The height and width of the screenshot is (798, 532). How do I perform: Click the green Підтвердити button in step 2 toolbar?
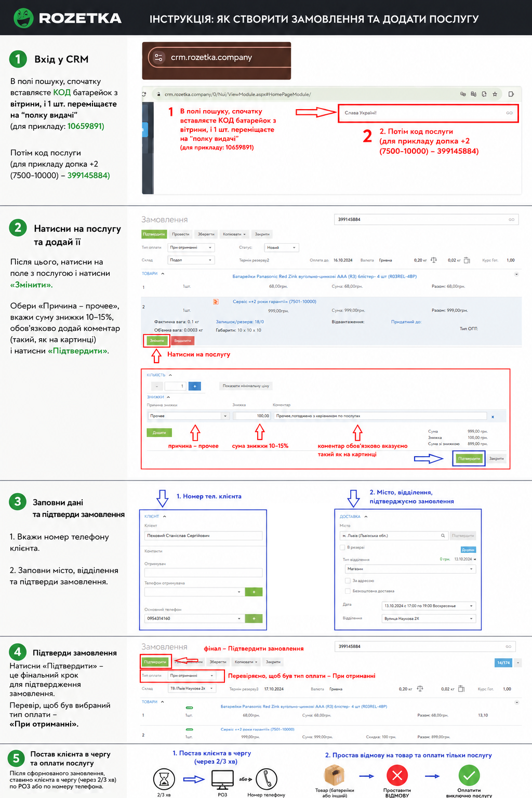154,234
